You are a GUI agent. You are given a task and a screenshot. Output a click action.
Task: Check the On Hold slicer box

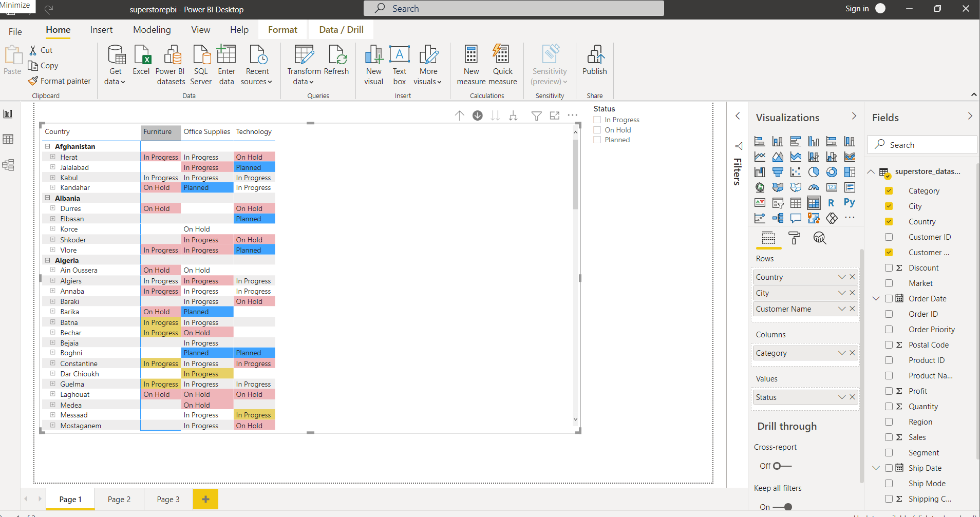597,130
